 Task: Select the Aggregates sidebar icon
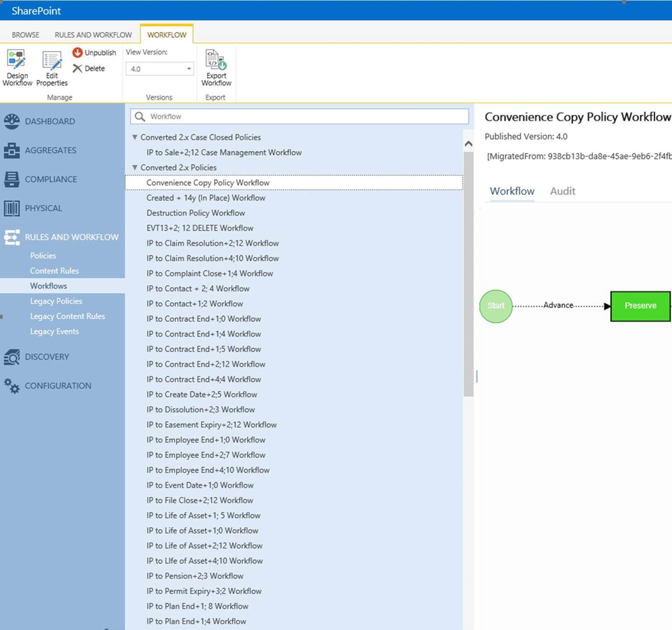point(12,150)
